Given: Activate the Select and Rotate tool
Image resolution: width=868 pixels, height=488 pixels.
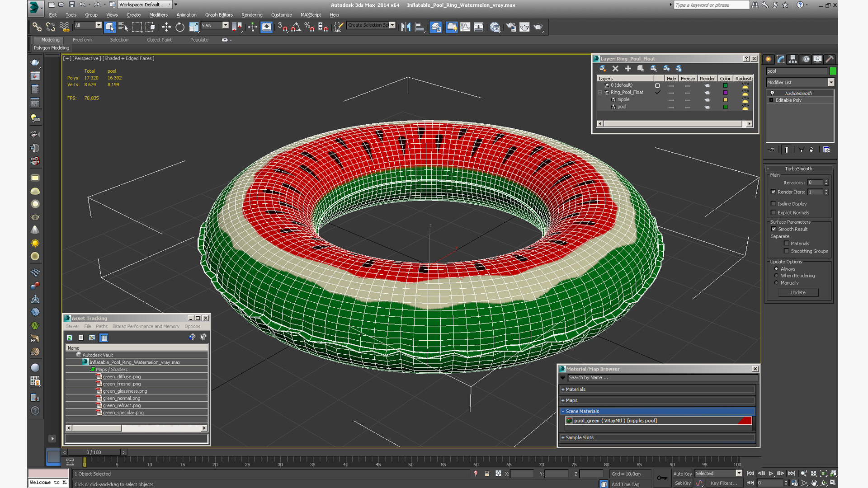Looking at the screenshot, I should 180,27.
